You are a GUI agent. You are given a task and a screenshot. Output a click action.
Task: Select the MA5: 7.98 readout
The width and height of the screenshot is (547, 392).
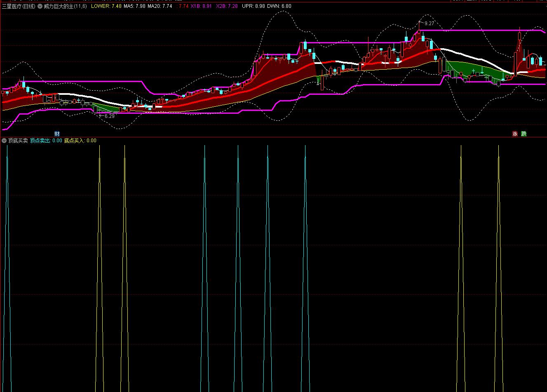134,6
